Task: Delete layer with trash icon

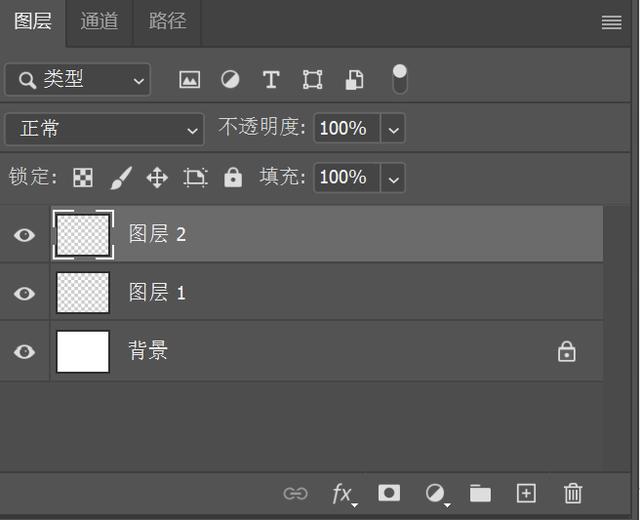Action: [573, 493]
